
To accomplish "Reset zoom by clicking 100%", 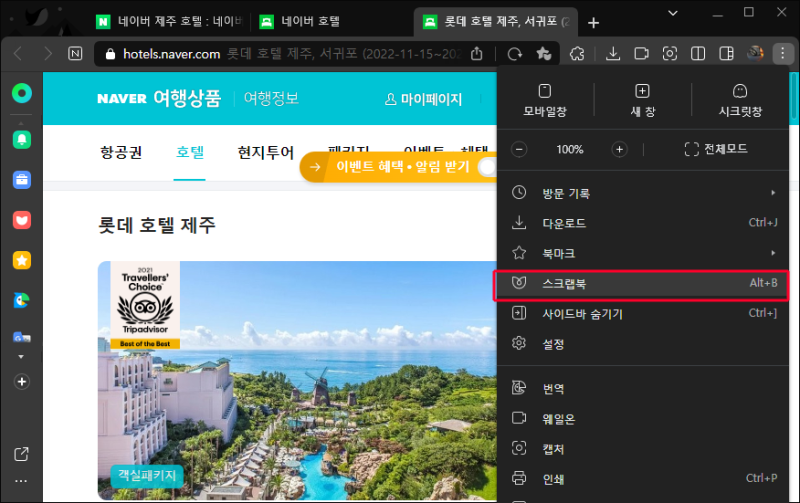I will point(569,149).
